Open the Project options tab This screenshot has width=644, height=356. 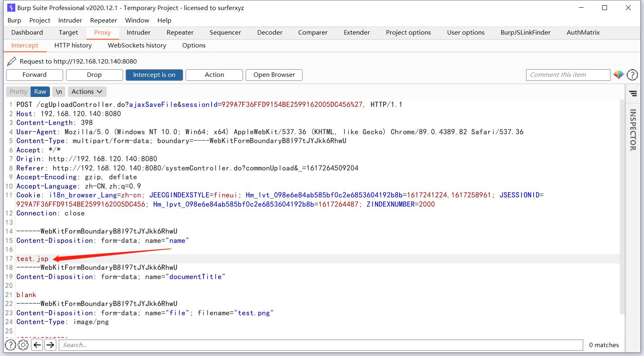pyautogui.click(x=409, y=33)
